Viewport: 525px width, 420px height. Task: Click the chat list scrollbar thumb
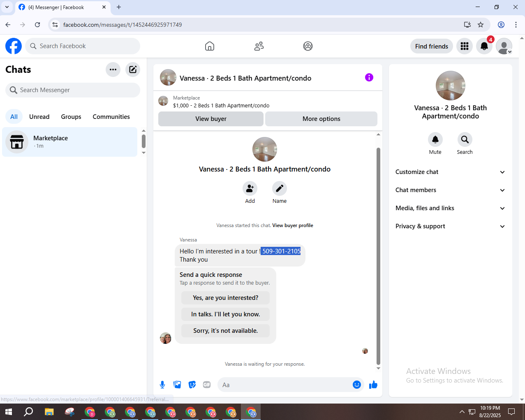[x=143, y=141]
